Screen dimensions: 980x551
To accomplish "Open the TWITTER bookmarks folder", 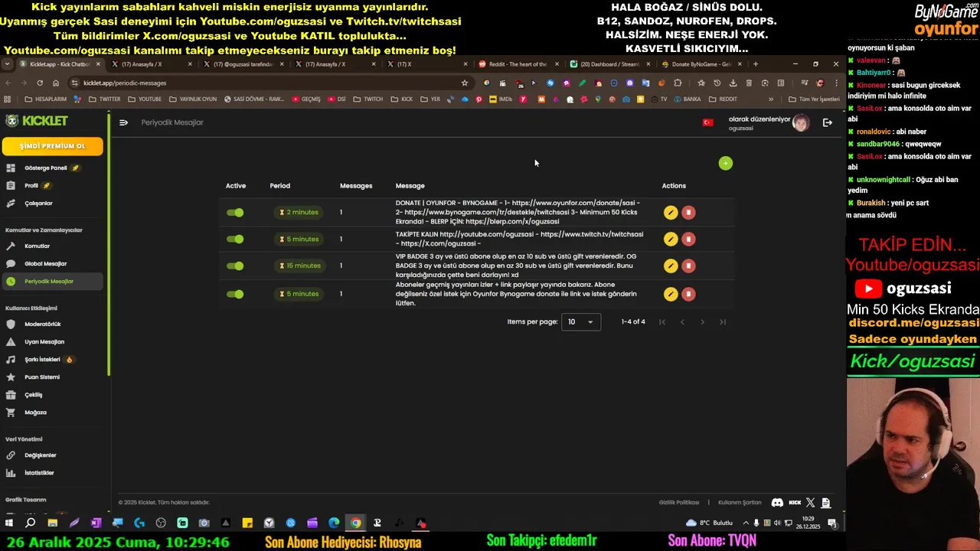I will coord(105,99).
